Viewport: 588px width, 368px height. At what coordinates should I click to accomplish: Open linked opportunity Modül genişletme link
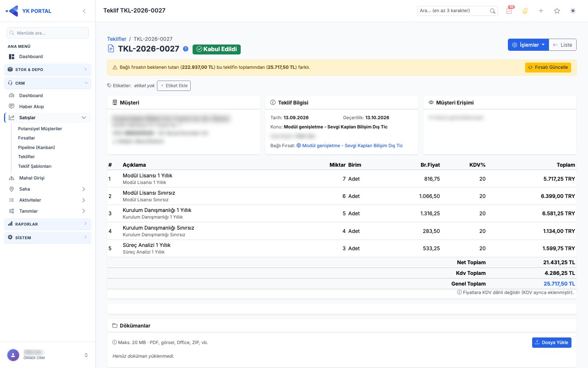[349, 146]
